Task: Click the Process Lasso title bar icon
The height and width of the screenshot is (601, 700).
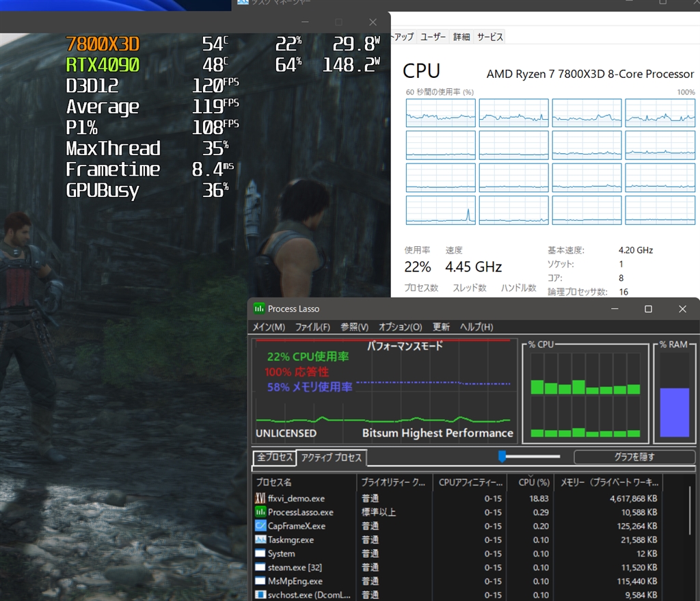Action: pyautogui.click(x=259, y=309)
